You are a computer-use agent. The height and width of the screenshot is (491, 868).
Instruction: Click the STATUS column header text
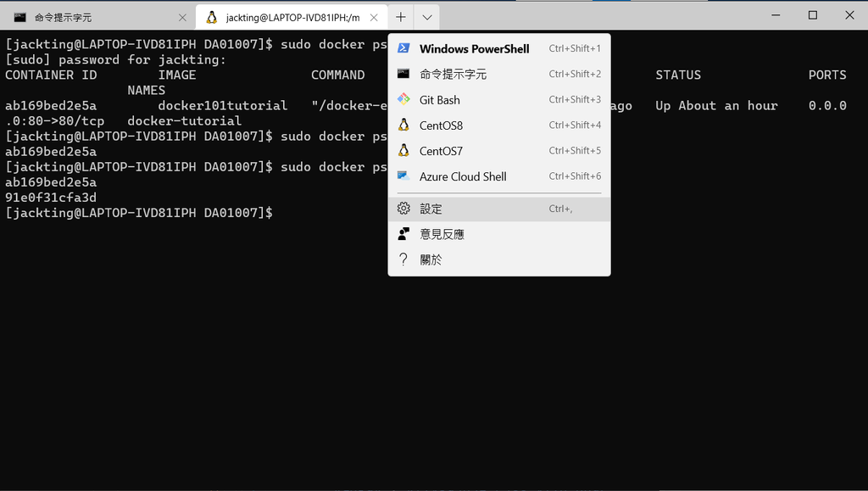678,75
